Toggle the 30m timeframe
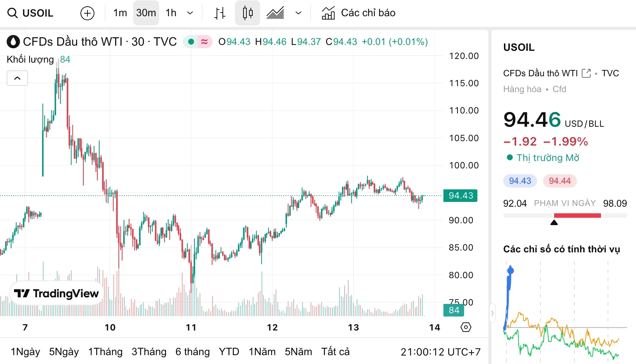Screen dimensions: 636x364 coord(146,13)
